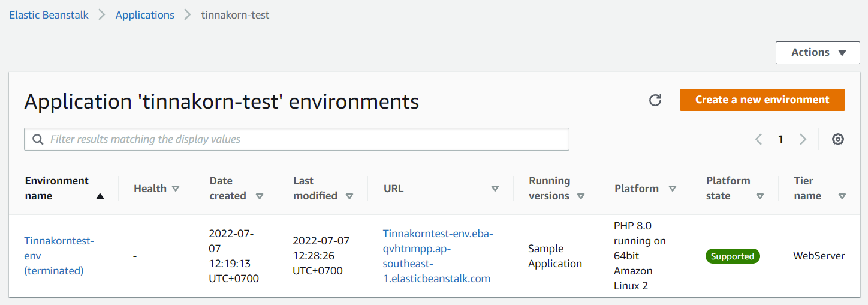Sort by Health column arrow
This screenshot has width=868, height=305.
coord(176,189)
